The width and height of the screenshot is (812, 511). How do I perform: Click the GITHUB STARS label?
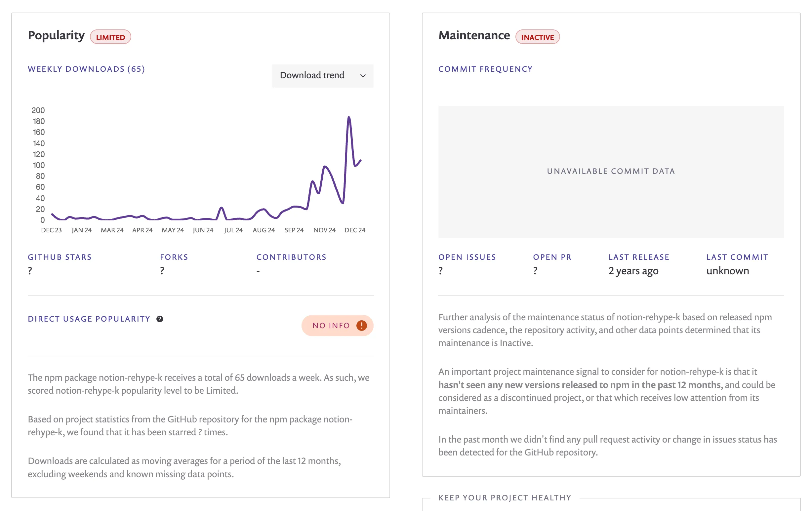[x=60, y=257]
